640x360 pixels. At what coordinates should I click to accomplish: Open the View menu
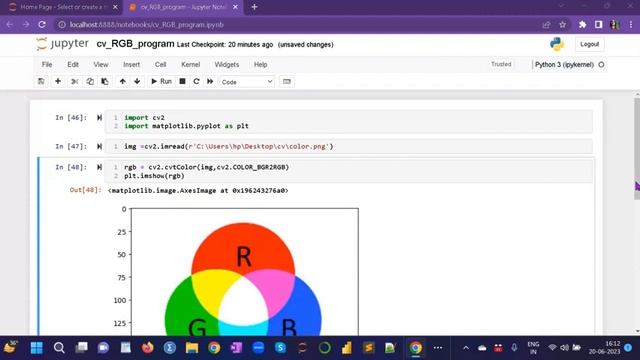(100, 64)
